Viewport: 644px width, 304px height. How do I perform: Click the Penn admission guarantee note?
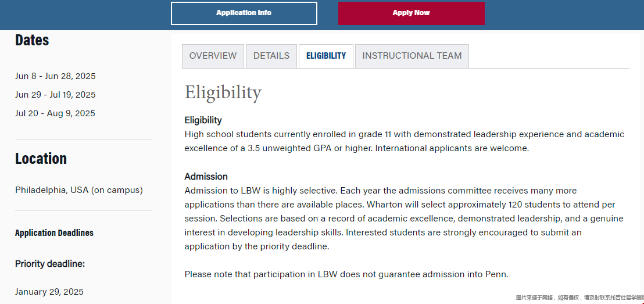tap(346, 274)
